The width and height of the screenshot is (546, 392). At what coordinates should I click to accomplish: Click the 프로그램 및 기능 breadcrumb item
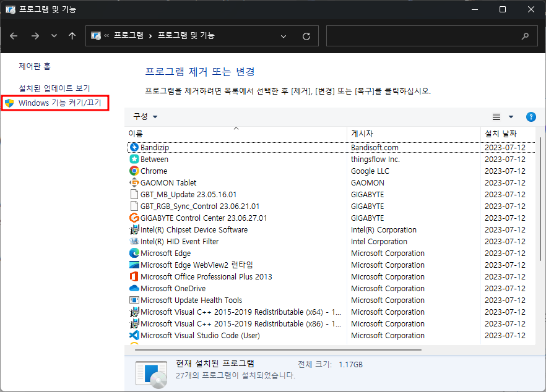click(186, 35)
